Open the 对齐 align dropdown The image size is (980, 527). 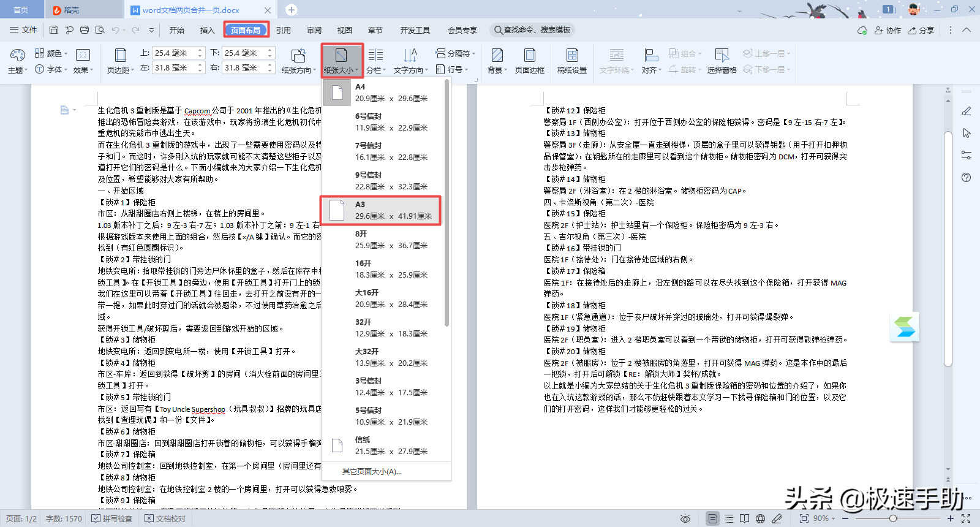click(x=652, y=61)
